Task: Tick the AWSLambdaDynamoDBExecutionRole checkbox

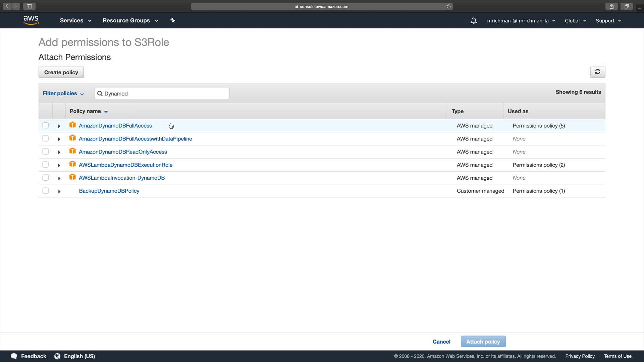Action: [46, 165]
